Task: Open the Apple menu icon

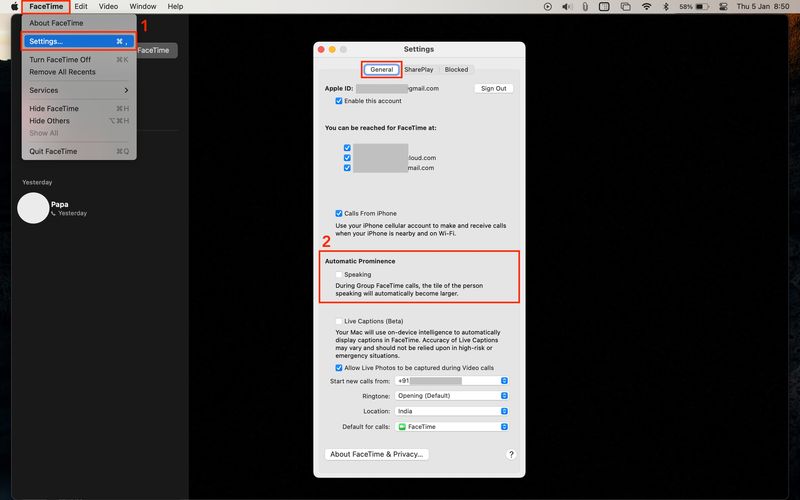Action: point(14,7)
